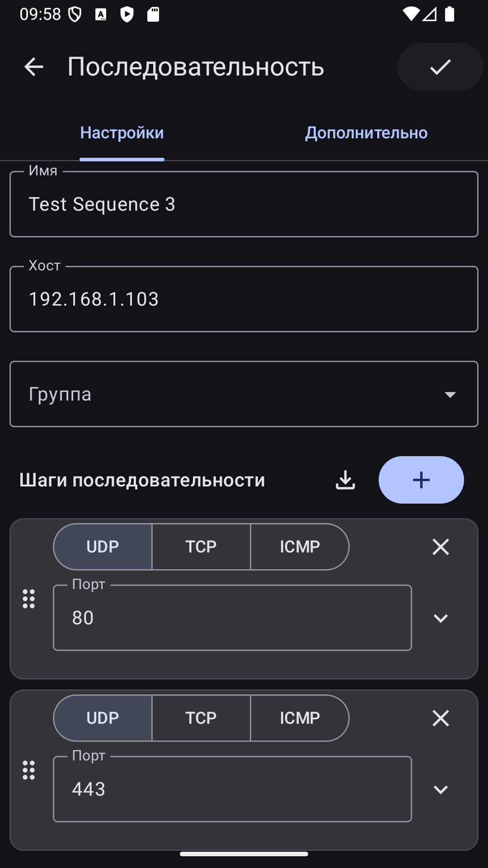Open the Группа dropdown
Screen dimensions: 488x868
click(x=244, y=394)
